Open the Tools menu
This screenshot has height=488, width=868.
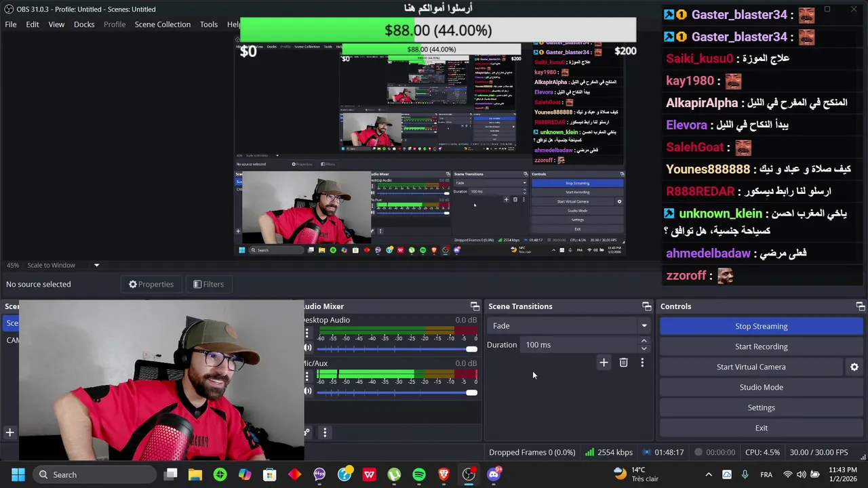click(x=209, y=24)
